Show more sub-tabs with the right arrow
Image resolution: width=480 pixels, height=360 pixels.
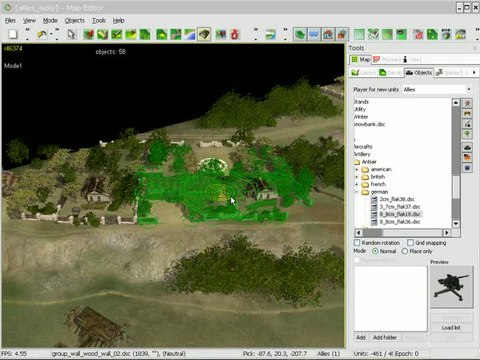click(474, 72)
